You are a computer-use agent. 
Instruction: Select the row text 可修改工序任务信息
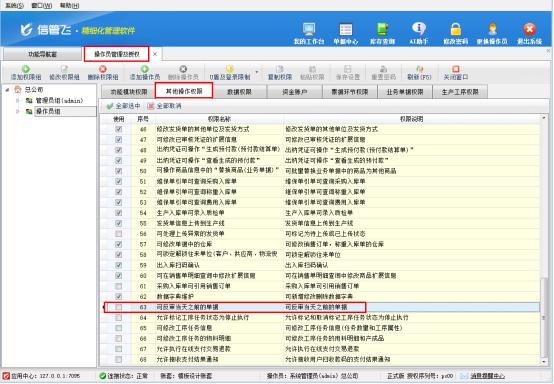(x=184, y=328)
